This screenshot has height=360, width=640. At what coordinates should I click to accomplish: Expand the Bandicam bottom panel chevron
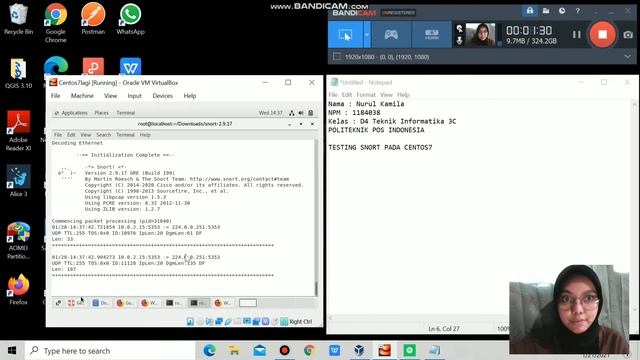(x=627, y=57)
